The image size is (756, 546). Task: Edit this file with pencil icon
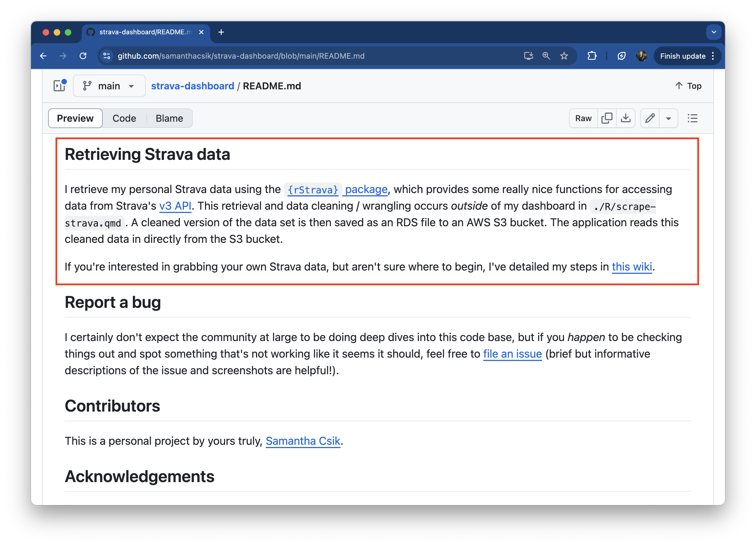click(650, 118)
